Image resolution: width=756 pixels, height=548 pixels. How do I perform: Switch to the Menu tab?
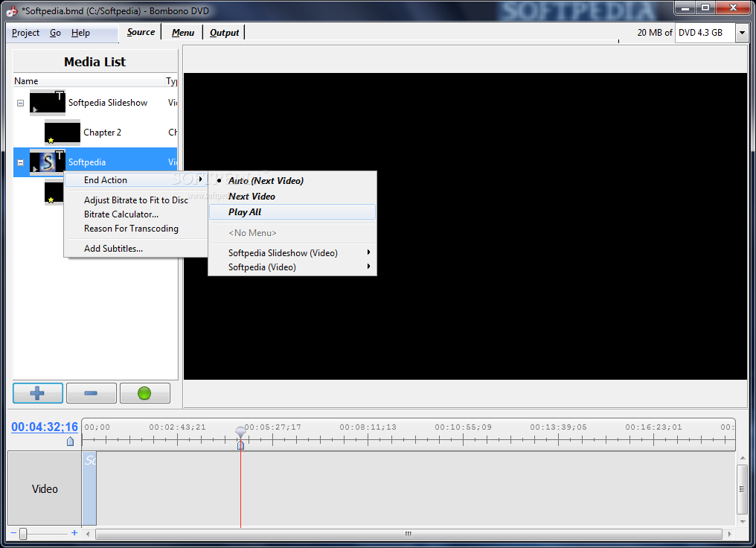pos(183,32)
